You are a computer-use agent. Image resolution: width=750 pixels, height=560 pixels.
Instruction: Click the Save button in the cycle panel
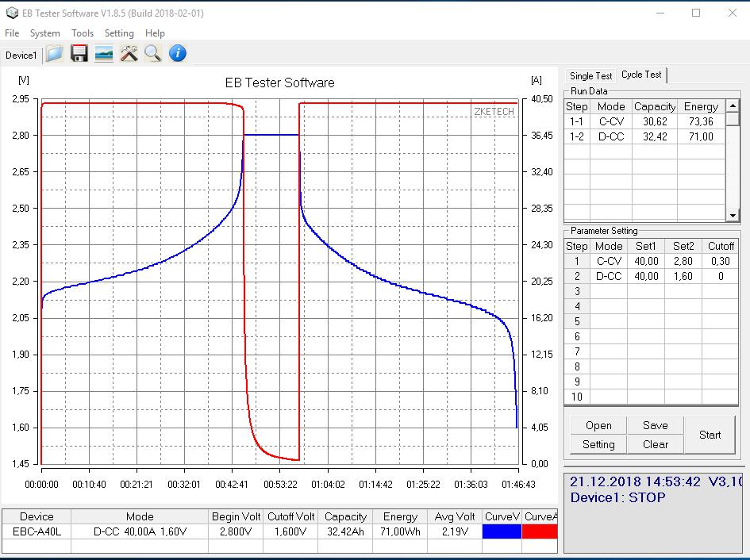pyautogui.click(x=655, y=425)
